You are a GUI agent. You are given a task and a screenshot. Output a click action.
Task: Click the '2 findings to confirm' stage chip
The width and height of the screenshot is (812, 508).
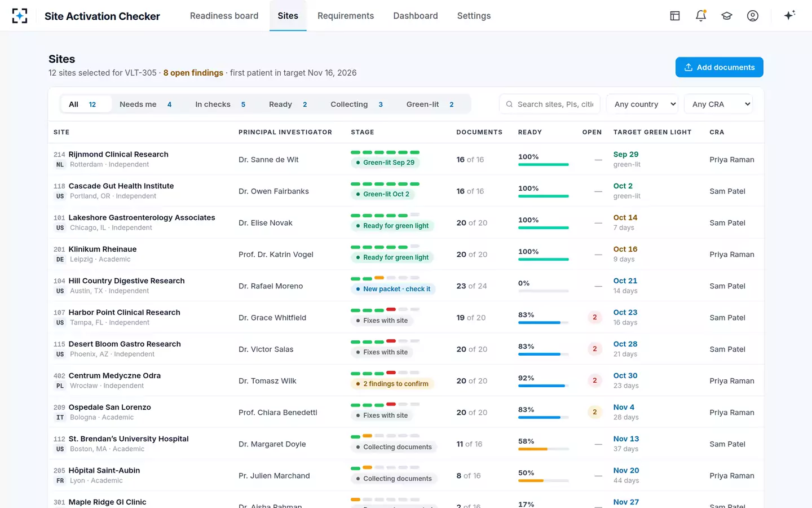392,384
